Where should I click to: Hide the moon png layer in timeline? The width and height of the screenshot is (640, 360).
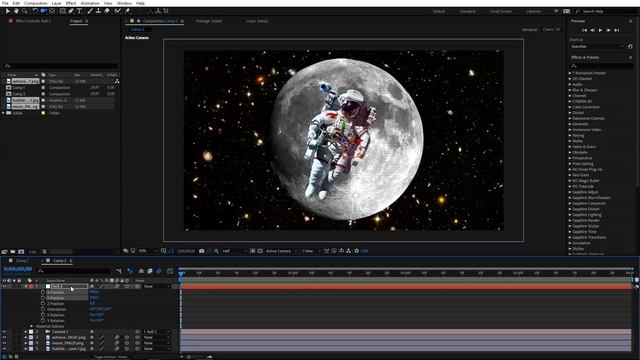point(4,343)
